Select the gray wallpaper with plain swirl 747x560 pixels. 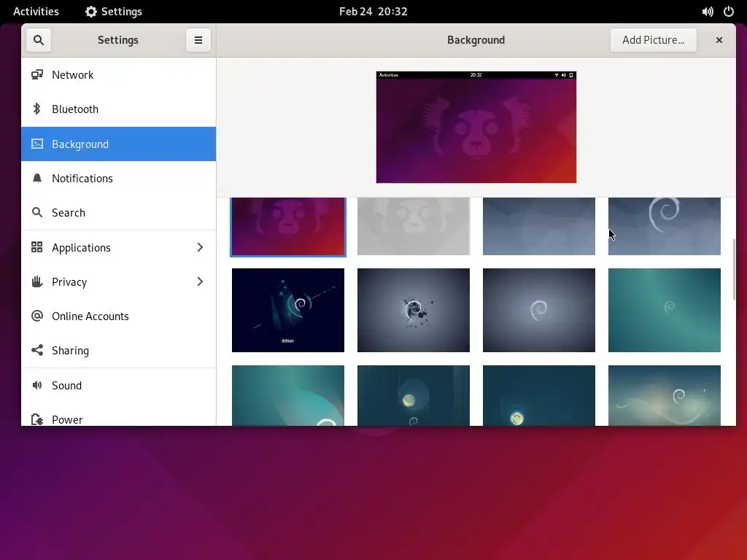click(x=539, y=310)
